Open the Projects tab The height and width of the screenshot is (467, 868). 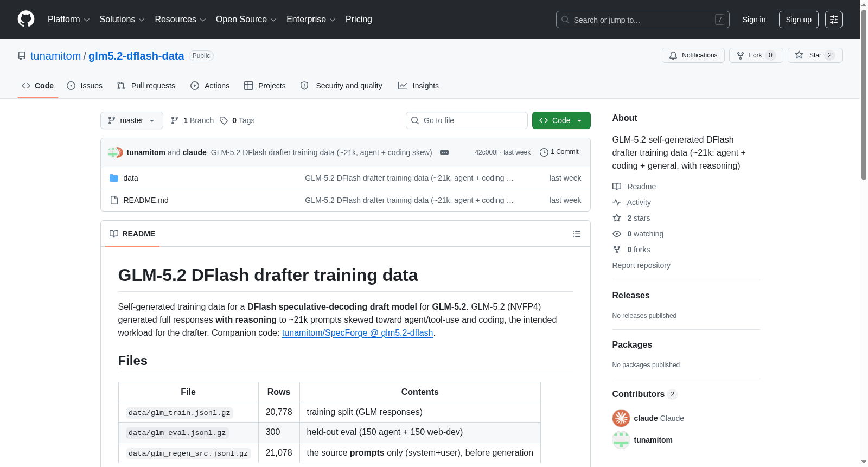pyautogui.click(x=265, y=86)
